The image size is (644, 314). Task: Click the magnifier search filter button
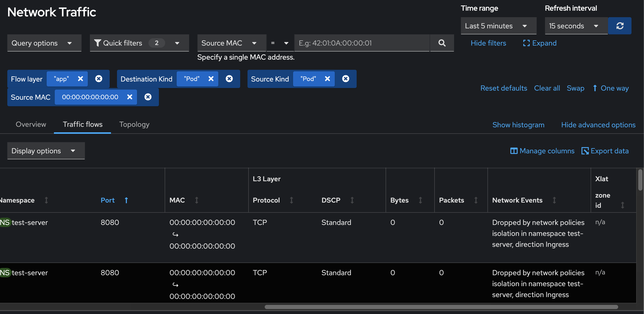point(442,43)
